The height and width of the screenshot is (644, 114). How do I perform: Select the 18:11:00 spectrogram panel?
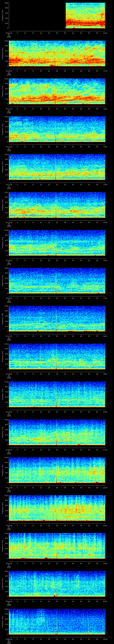pos(57,91)
